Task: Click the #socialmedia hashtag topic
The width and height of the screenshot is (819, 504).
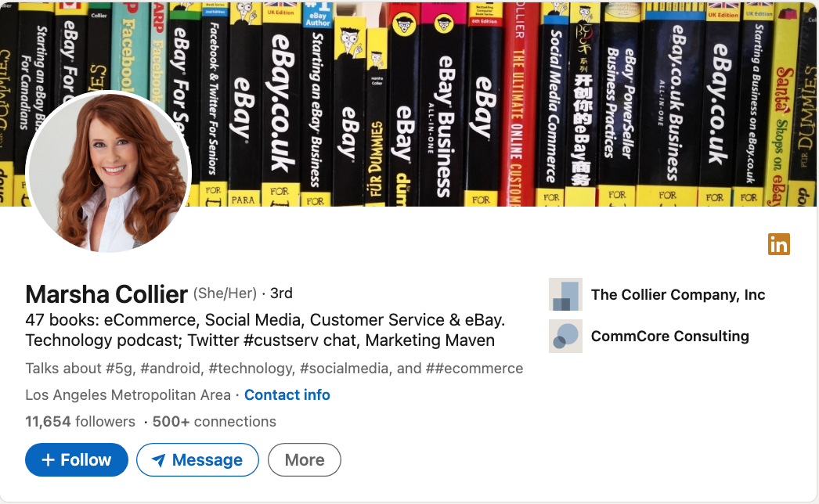Action: point(345,368)
